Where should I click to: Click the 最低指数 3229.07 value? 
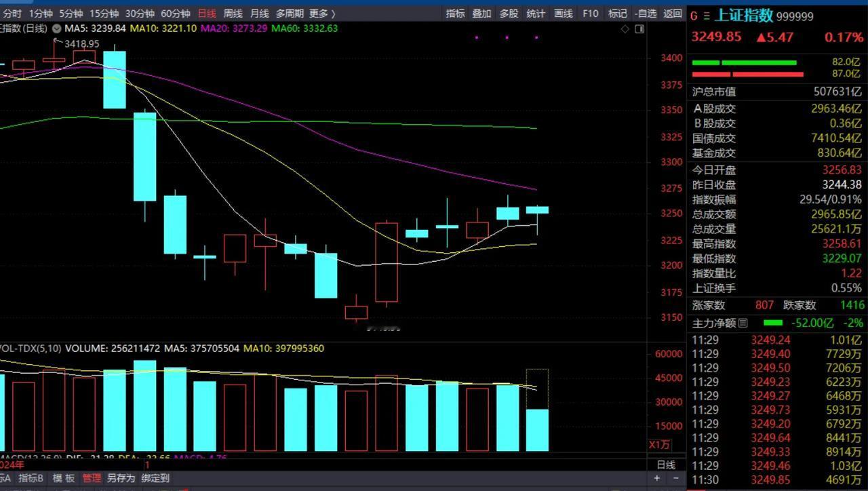842,258
